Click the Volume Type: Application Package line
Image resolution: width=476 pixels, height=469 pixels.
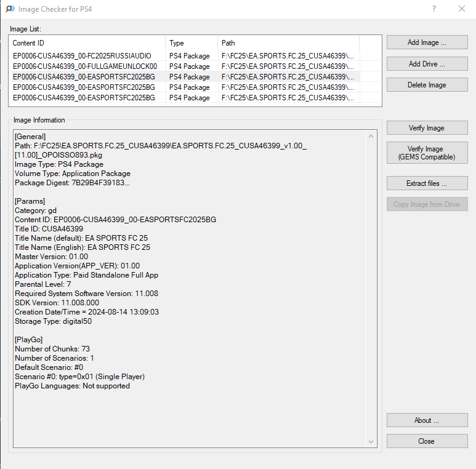click(x=73, y=174)
